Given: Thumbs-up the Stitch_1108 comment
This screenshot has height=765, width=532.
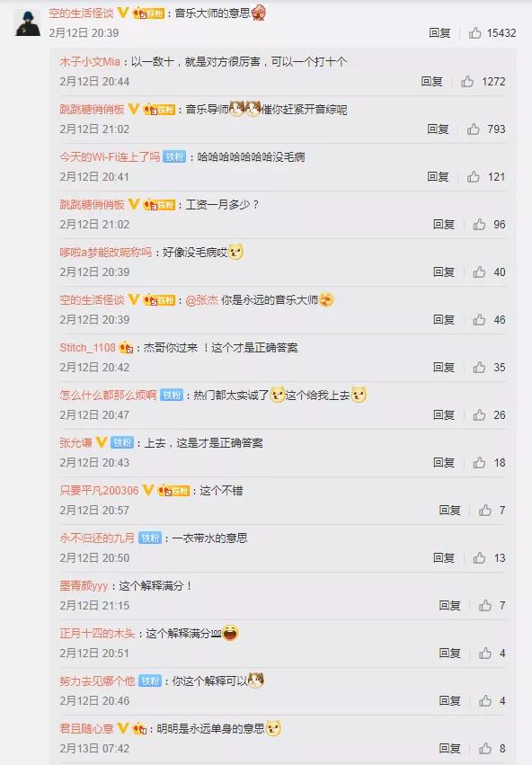Looking at the screenshot, I should pos(479,367).
